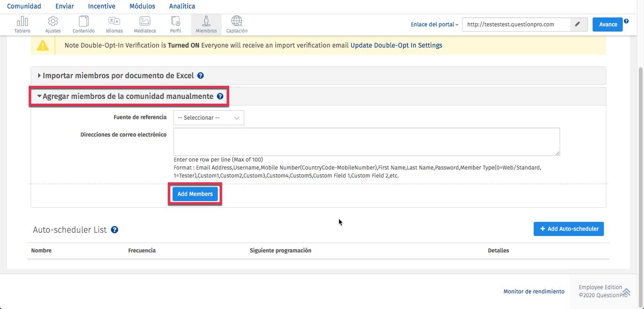Open the Captación globe icon
Viewport: 644px width, 309px height.
coord(237,24)
